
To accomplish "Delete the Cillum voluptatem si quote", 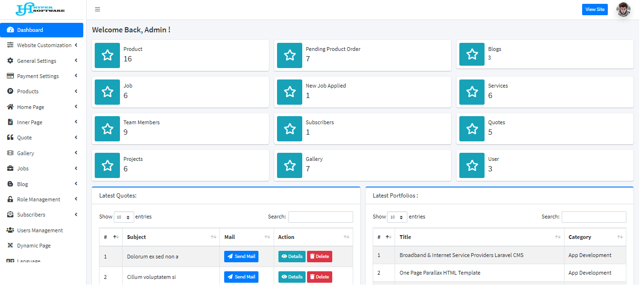I will (x=319, y=277).
